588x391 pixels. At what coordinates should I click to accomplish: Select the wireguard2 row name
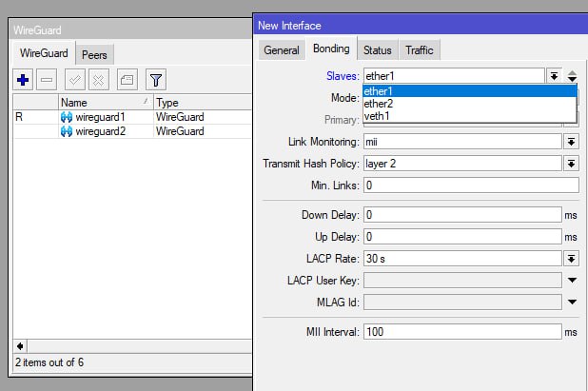pos(101,131)
